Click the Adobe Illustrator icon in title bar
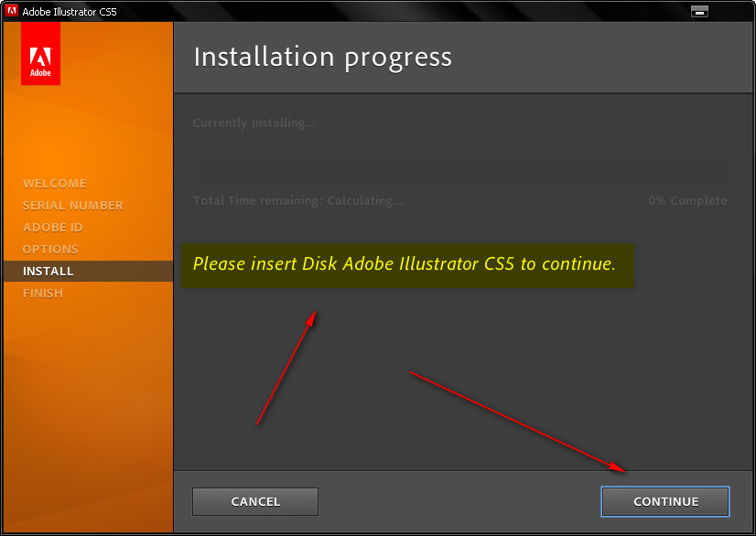 pyautogui.click(x=12, y=11)
